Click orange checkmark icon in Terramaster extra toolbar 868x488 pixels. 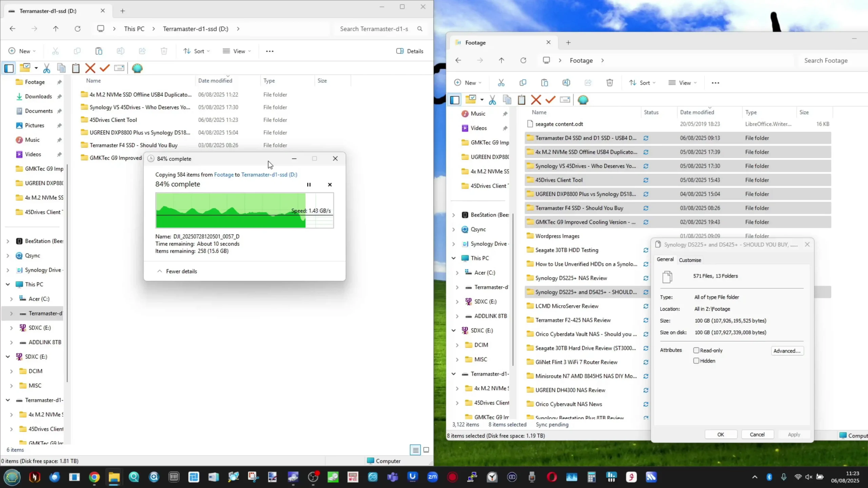coord(104,68)
